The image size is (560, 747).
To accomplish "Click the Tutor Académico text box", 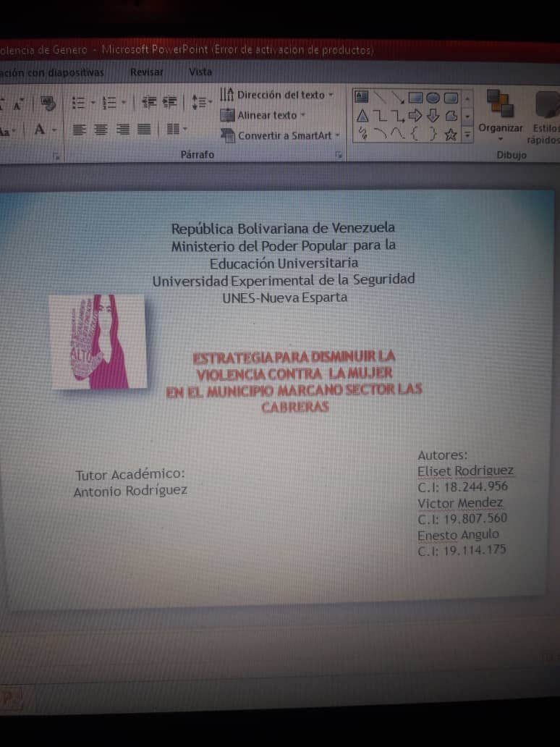I will (130, 482).
